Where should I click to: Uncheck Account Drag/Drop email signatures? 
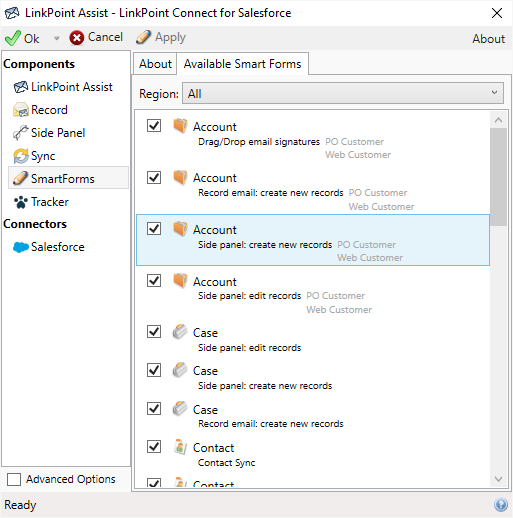tap(154, 126)
